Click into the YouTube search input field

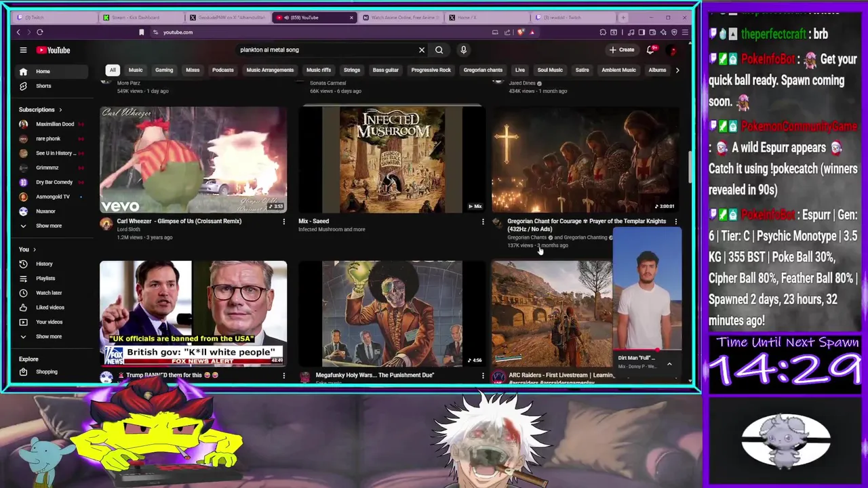(x=325, y=49)
